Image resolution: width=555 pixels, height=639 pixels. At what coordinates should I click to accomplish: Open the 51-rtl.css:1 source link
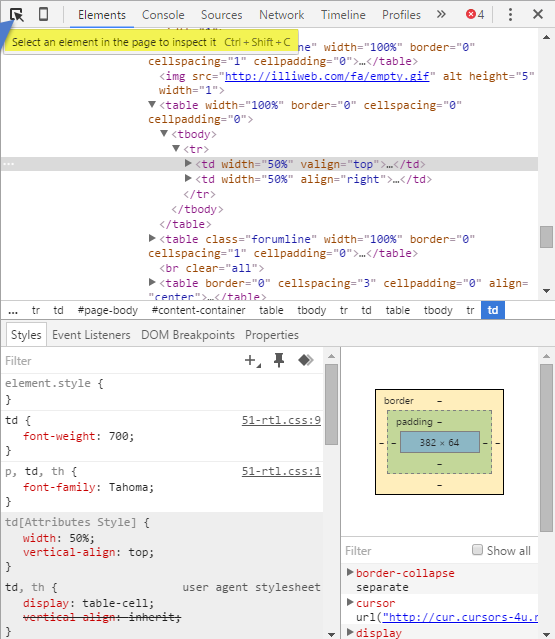point(281,471)
